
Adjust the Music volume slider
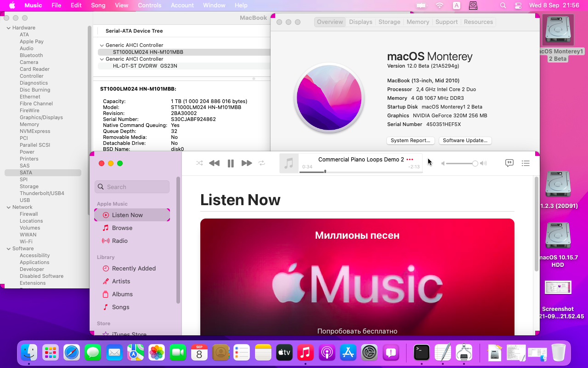tap(462, 163)
